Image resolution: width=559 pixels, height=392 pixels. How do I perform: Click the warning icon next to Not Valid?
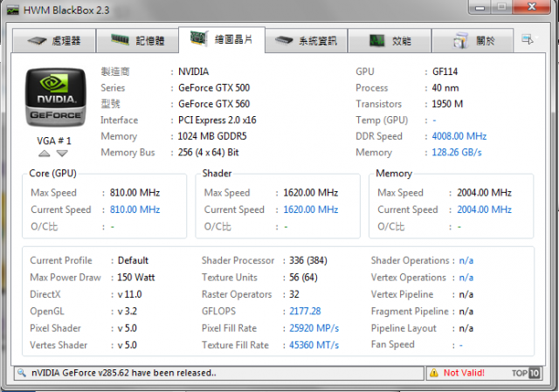click(434, 373)
